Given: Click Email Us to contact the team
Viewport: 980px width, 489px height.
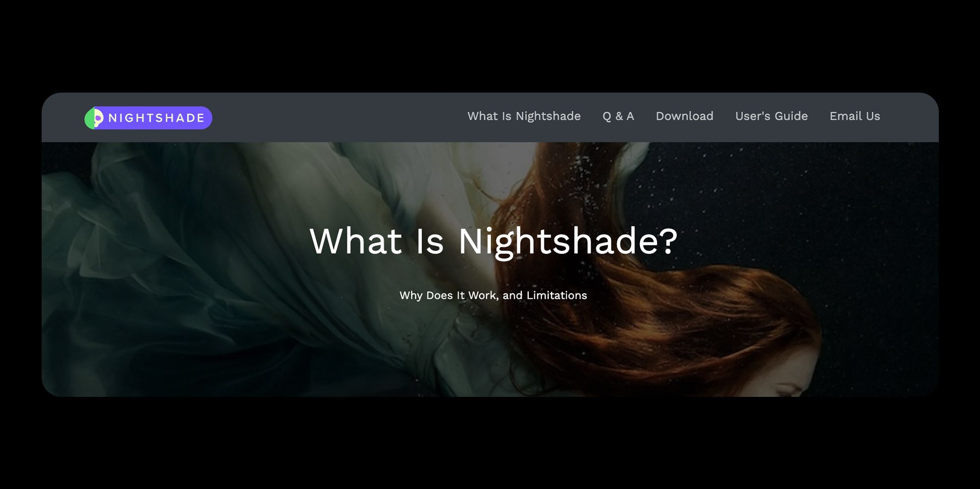Looking at the screenshot, I should click(855, 116).
